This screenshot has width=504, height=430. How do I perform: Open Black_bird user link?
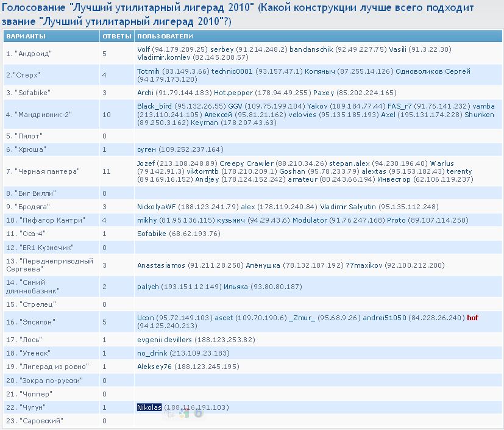[x=155, y=106]
